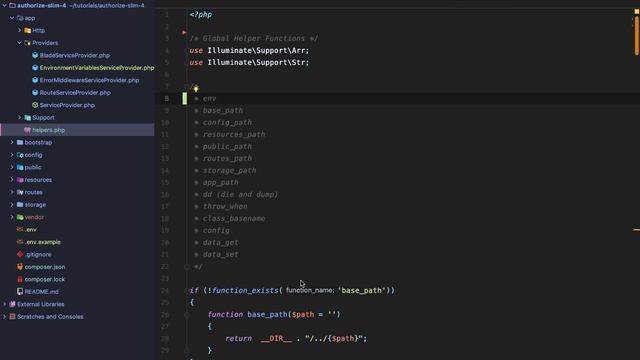Screen dimensions: 640x360
Task: Click 'base_path' string in function_exists call
Action: (x=362, y=290)
